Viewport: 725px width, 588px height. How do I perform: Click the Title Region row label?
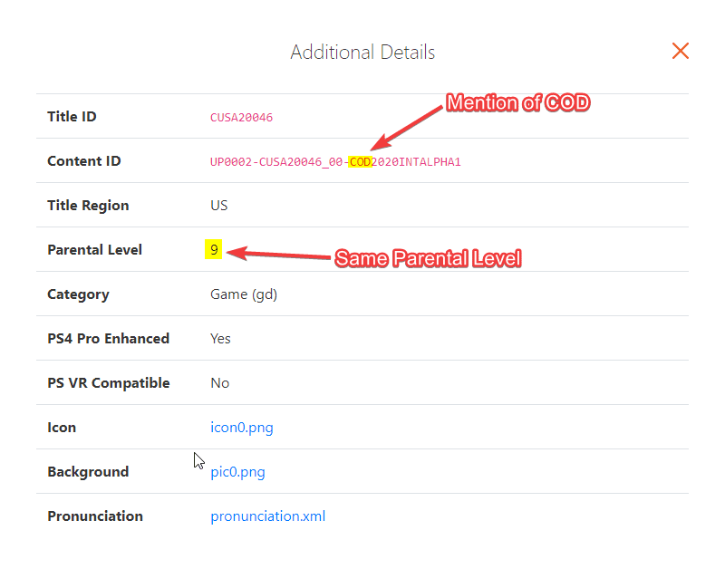[88, 206]
